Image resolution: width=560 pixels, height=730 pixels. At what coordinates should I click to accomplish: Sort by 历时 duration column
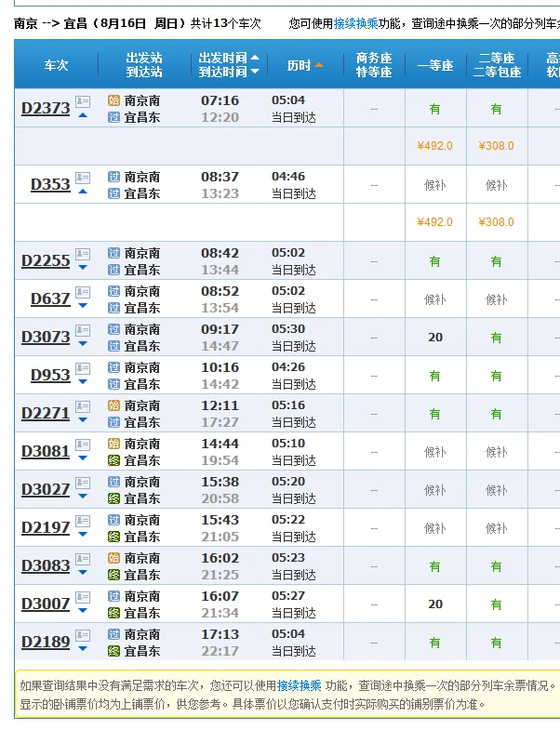pos(305,65)
